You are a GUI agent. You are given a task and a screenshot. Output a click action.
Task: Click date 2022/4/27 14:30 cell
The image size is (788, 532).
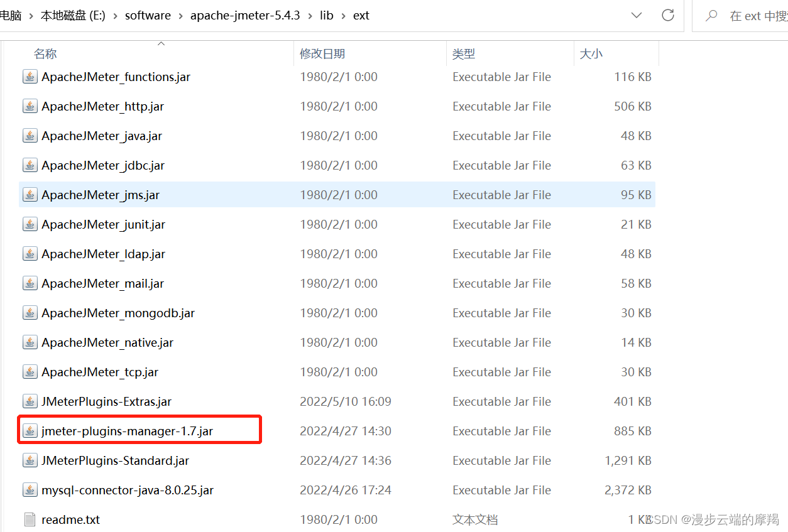(346, 431)
